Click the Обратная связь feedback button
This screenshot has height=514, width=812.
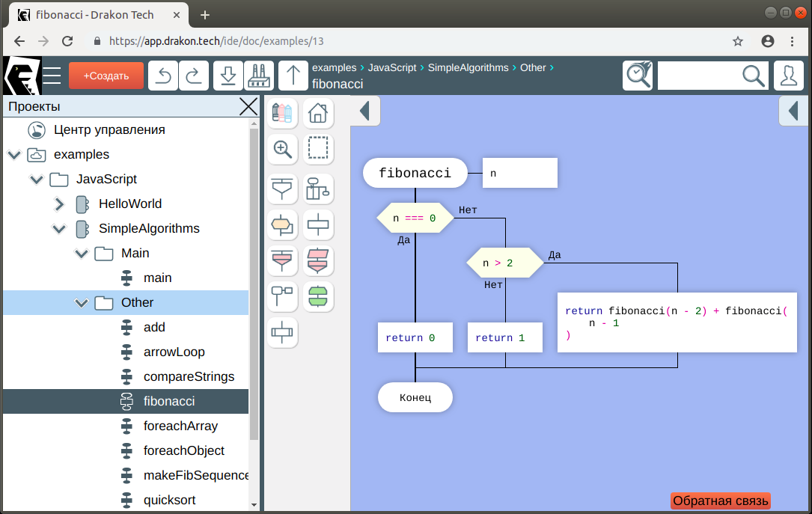721,501
